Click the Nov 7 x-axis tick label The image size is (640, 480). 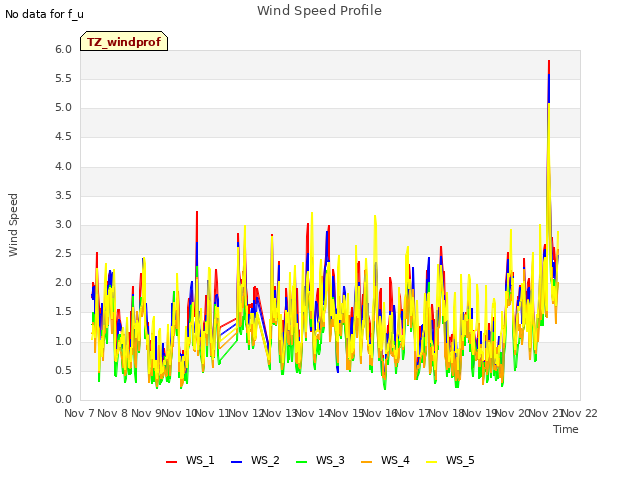pyautogui.click(x=79, y=413)
